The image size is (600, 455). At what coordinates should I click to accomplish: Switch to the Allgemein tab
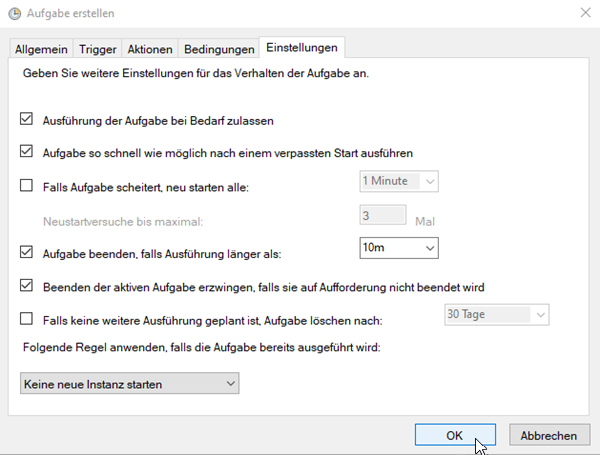coord(39,49)
